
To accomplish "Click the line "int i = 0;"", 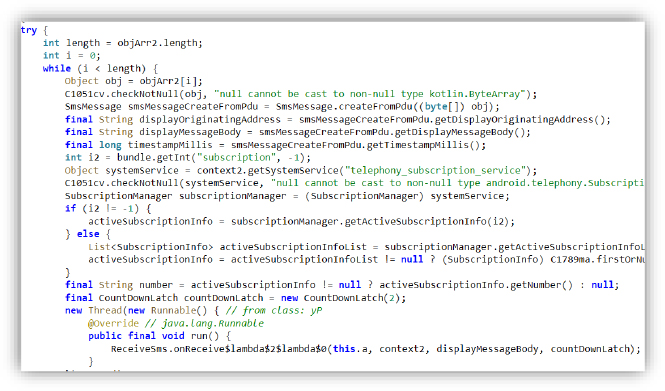I will pyautogui.click(x=71, y=56).
